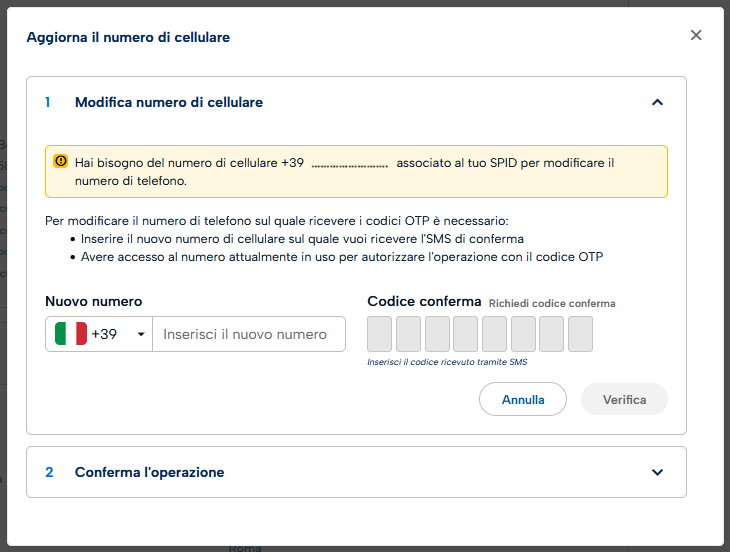Click the Modifica numero di cellulare heading
This screenshot has width=730, height=552.
pyautogui.click(x=169, y=102)
